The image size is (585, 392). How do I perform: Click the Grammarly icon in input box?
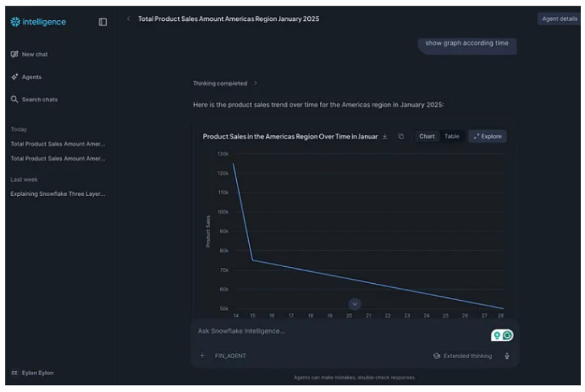coord(508,336)
